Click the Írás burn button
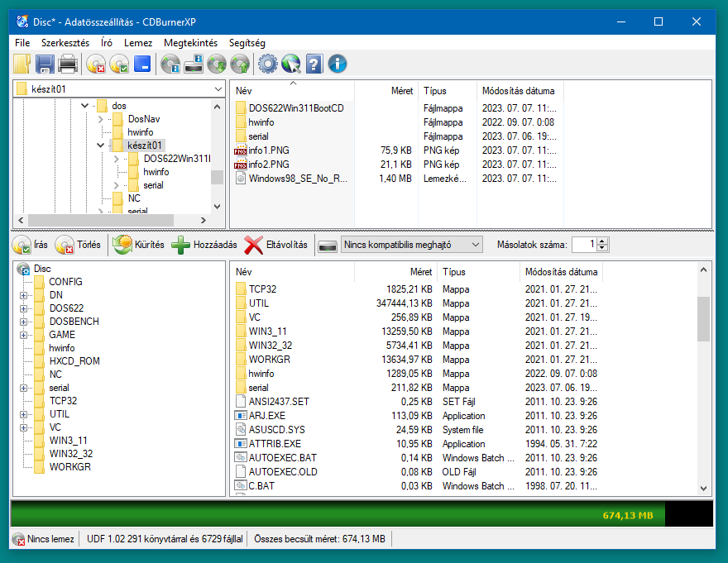The height and width of the screenshot is (563, 728). (x=30, y=245)
